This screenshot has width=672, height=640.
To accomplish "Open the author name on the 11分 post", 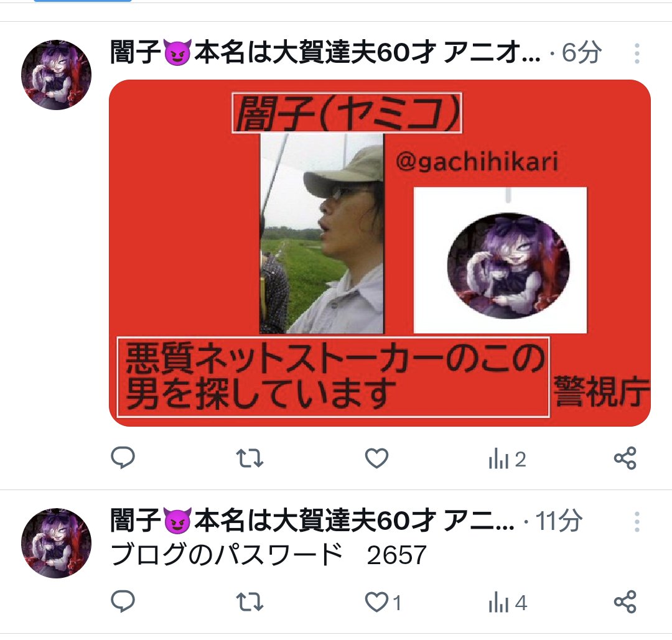I will click(312, 521).
